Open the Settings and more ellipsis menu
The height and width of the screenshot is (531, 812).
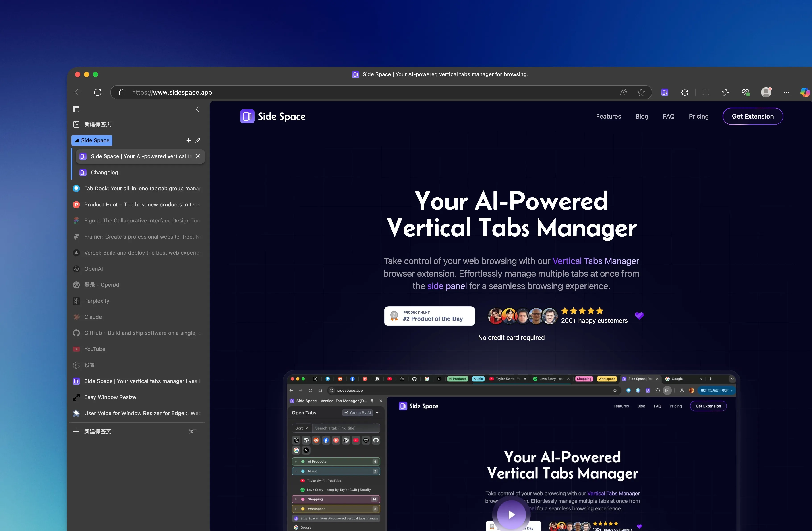pyautogui.click(x=786, y=93)
